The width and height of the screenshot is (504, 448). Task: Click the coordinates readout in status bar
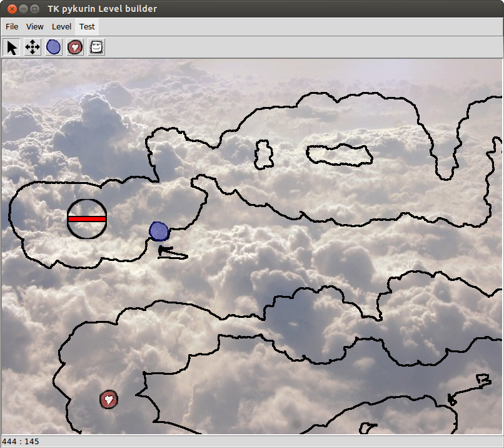click(x=21, y=442)
